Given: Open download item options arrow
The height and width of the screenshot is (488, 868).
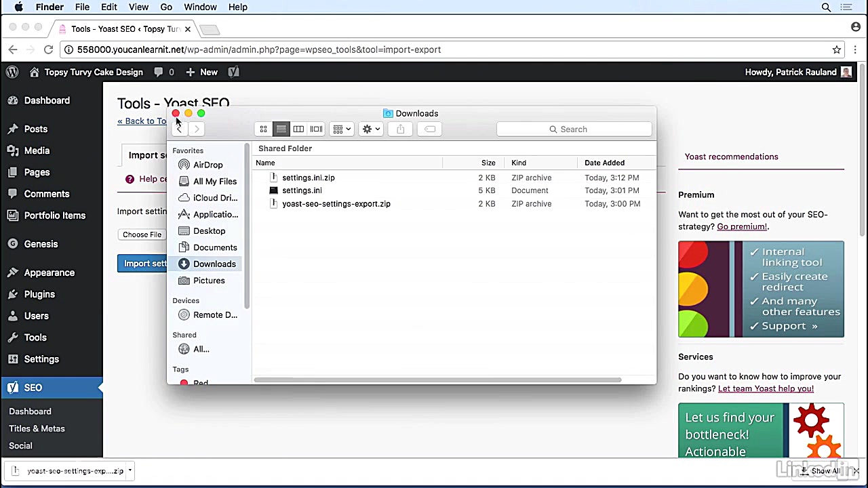Looking at the screenshot, I should [x=130, y=470].
